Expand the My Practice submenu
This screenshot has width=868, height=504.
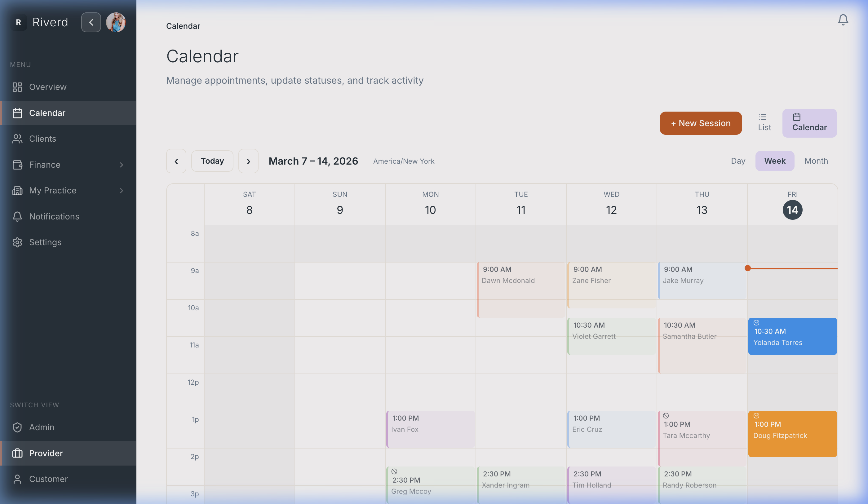click(x=122, y=191)
